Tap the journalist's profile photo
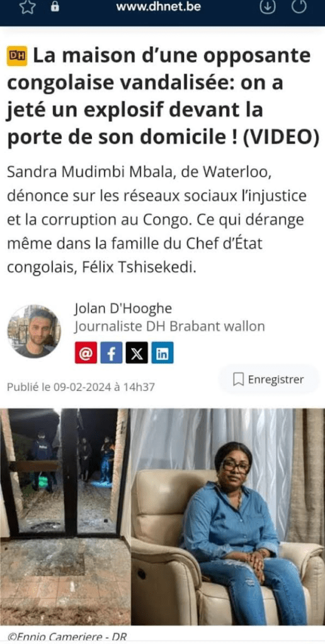 [34, 331]
